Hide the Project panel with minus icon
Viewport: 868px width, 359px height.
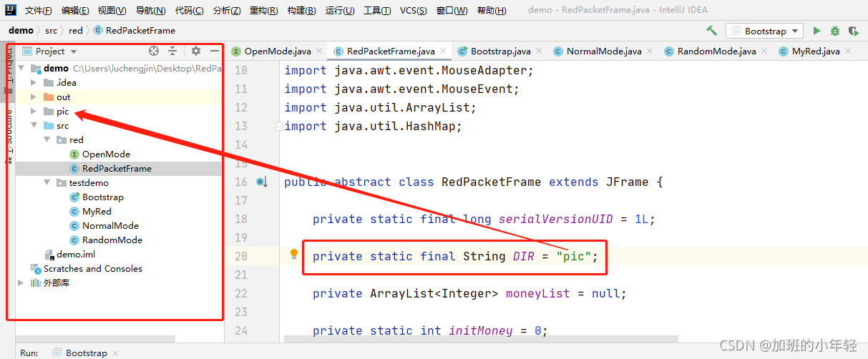tap(214, 51)
